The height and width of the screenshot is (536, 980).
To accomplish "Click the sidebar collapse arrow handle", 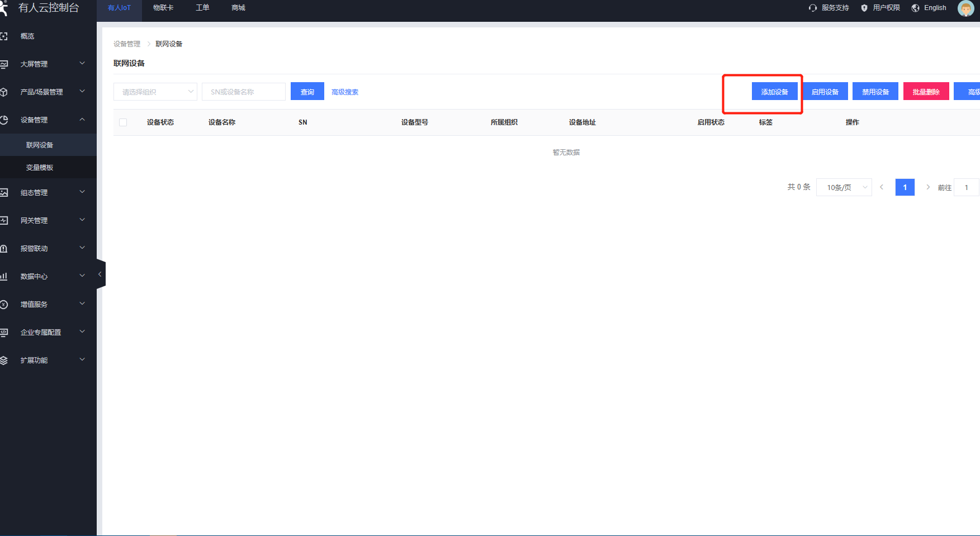I will [x=100, y=274].
